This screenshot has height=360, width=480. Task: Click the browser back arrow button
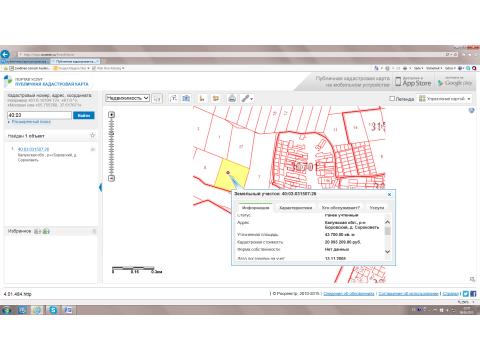tap(5, 54)
